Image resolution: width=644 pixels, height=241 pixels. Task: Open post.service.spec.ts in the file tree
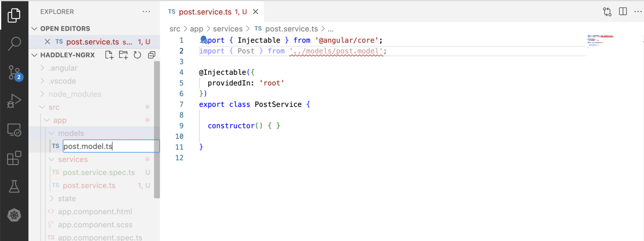point(99,173)
